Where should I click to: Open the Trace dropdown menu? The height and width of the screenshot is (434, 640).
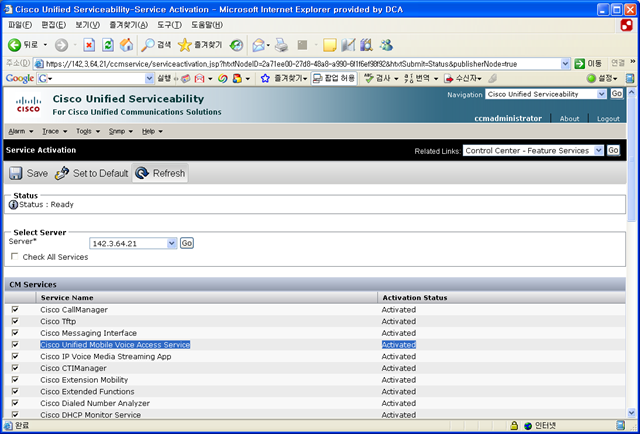(54, 131)
